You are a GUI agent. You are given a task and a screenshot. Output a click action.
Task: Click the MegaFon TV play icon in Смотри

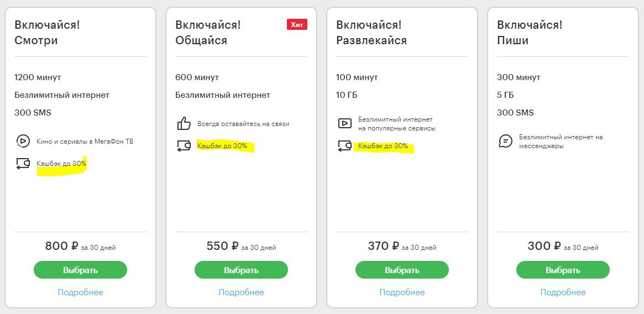click(x=23, y=141)
